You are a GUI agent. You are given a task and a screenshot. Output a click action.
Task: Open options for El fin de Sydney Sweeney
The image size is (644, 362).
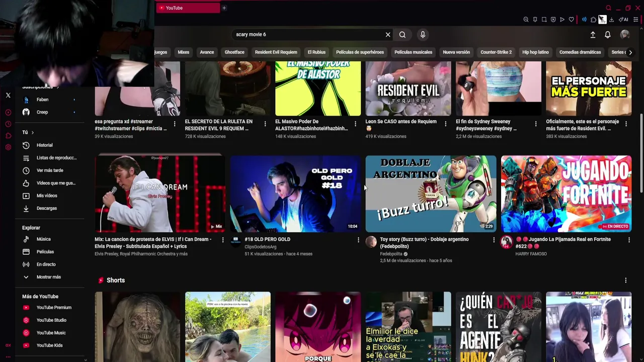(x=535, y=124)
